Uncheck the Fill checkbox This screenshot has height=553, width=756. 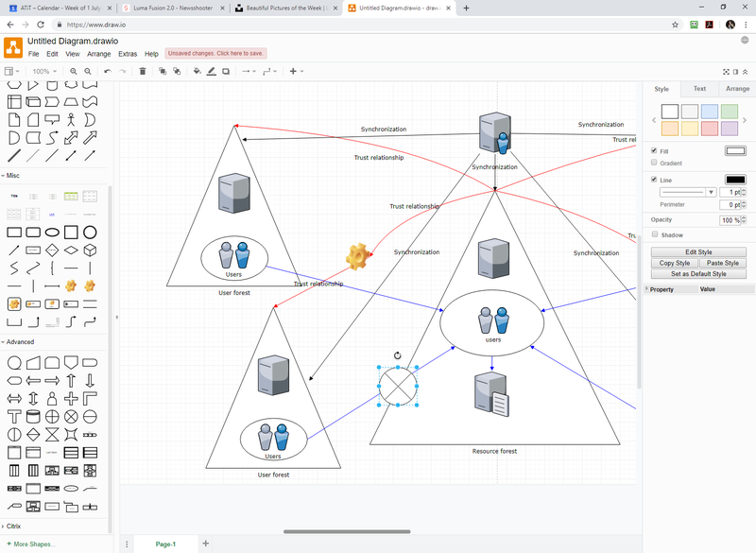[654, 150]
